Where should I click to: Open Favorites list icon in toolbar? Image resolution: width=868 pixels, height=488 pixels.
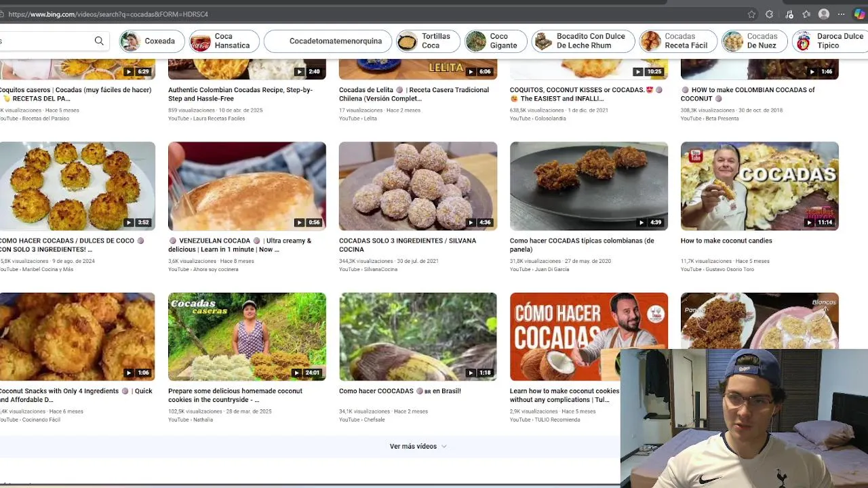point(806,14)
